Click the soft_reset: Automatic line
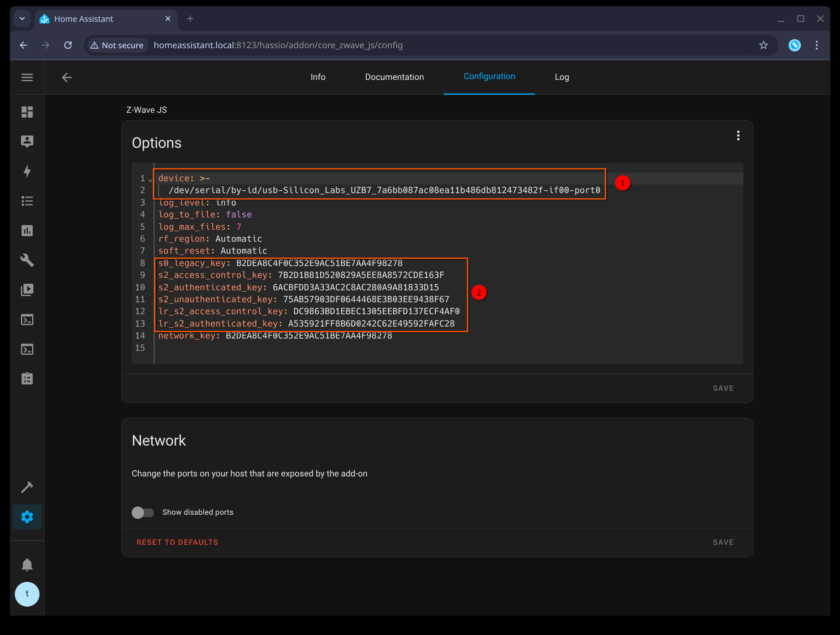Image resolution: width=840 pixels, height=635 pixels. [x=213, y=251]
